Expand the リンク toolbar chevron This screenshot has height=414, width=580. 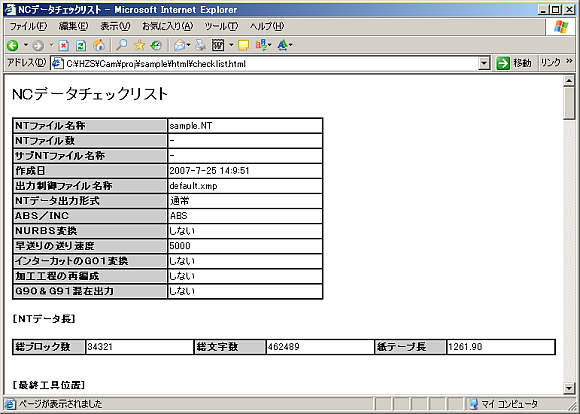point(569,61)
